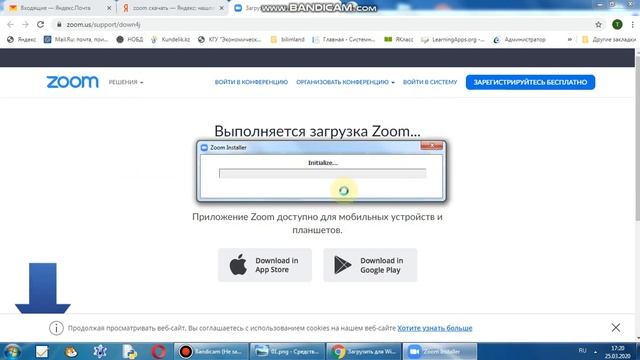This screenshot has height=360, width=640.
Task: Switch to the Chrome taskbar window
Action: pos(364,351)
